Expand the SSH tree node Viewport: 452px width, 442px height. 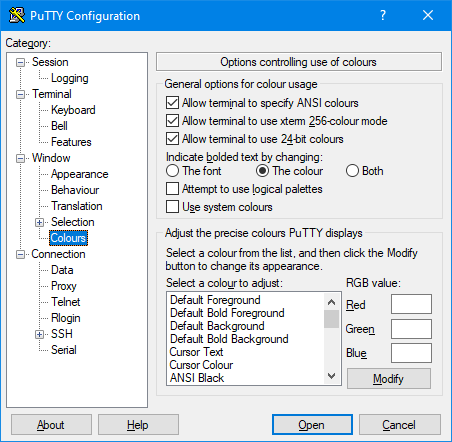tap(40, 334)
